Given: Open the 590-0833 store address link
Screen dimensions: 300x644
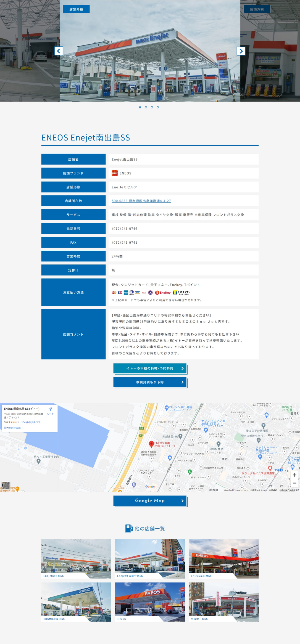Looking at the screenshot, I should [x=141, y=201].
